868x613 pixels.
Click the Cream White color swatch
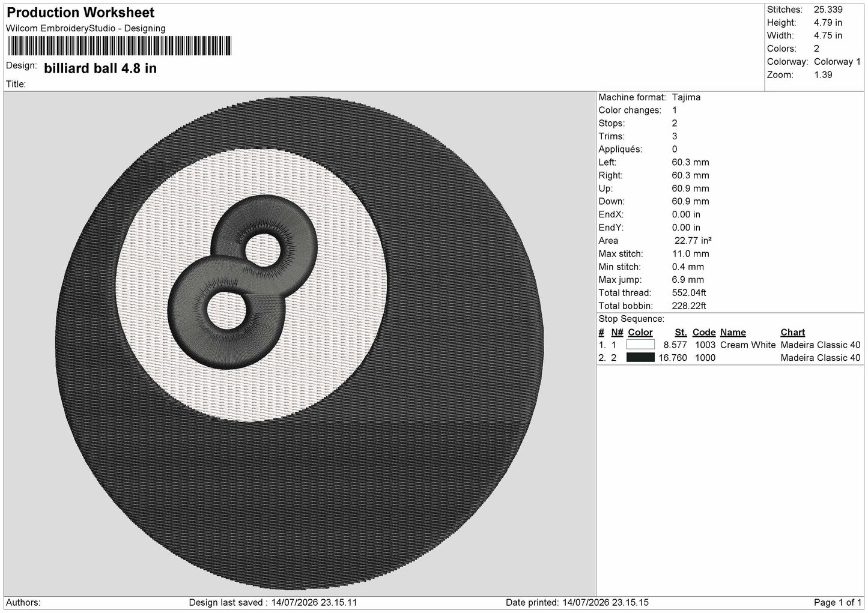click(x=640, y=345)
